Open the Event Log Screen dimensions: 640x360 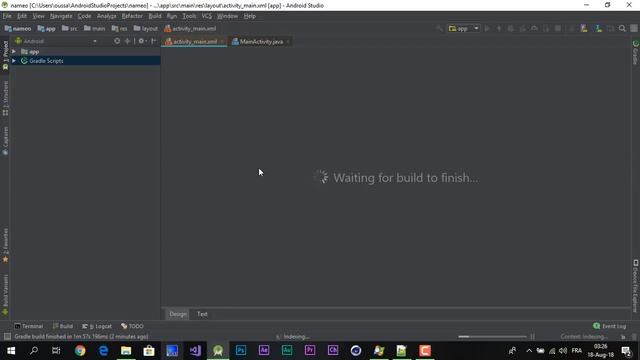[x=609, y=326]
